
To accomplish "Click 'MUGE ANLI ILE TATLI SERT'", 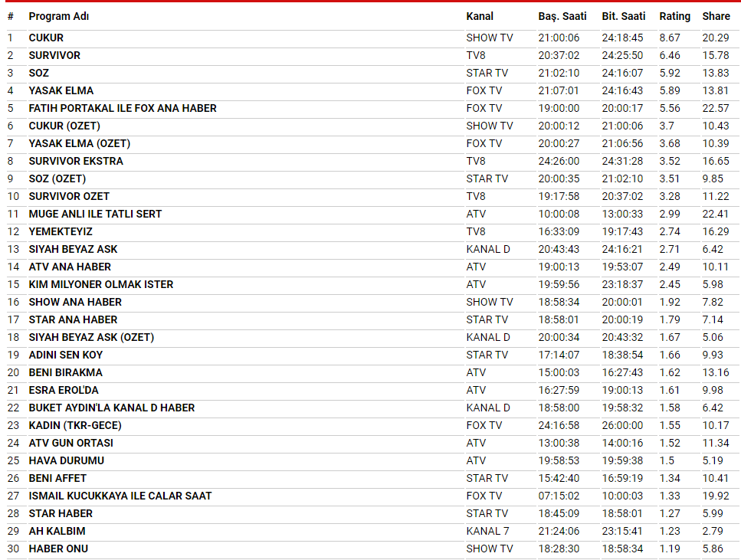I will (95, 214).
